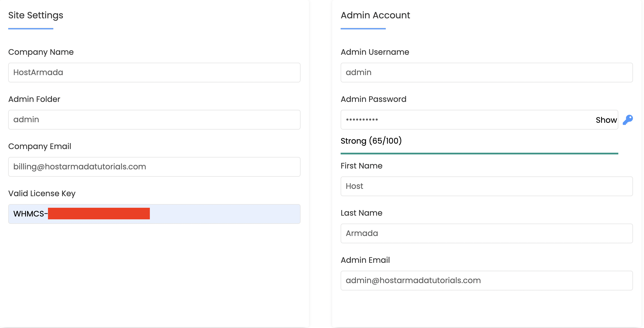Click the Admin Email label

click(x=365, y=260)
